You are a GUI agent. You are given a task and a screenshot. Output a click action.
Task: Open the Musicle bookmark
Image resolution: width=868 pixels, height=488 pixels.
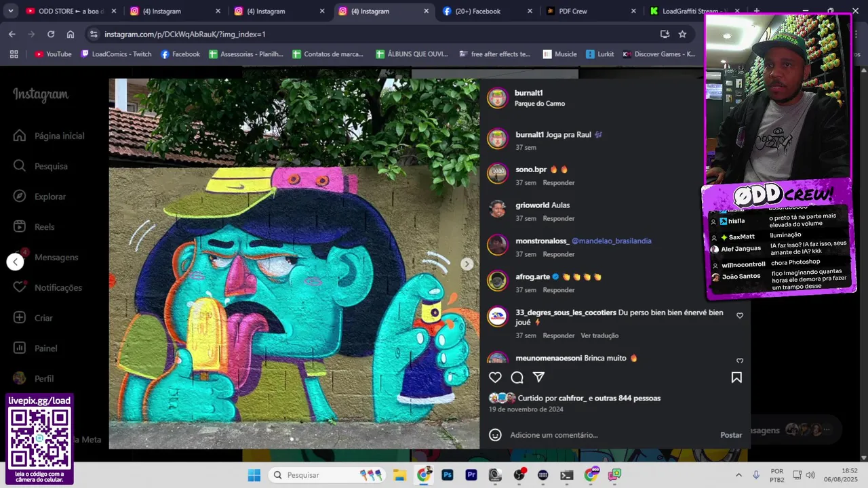(x=559, y=54)
